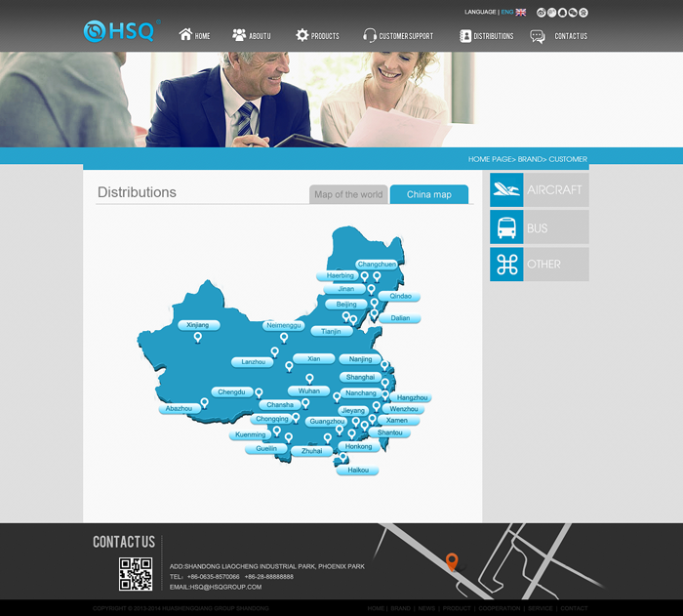This screenshot has height=616, width=683.
Task: Select the ENG language link
Action: click(507, 13)
